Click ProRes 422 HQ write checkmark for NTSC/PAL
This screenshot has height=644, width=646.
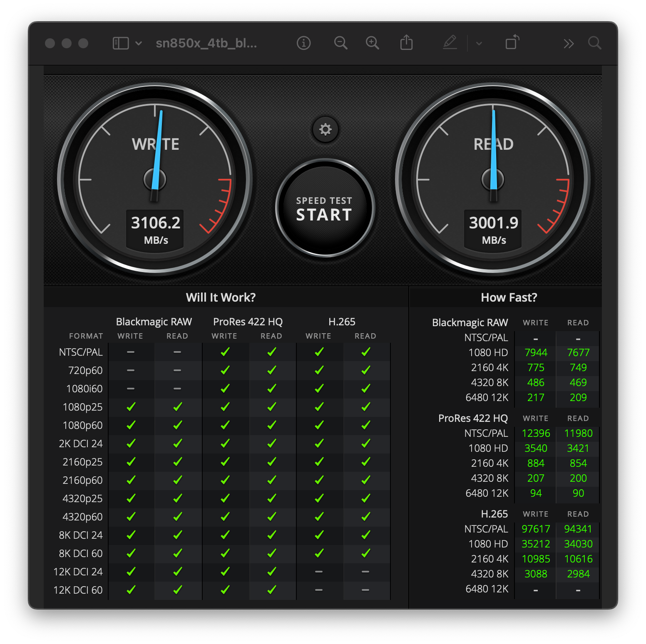pos(225,352)
